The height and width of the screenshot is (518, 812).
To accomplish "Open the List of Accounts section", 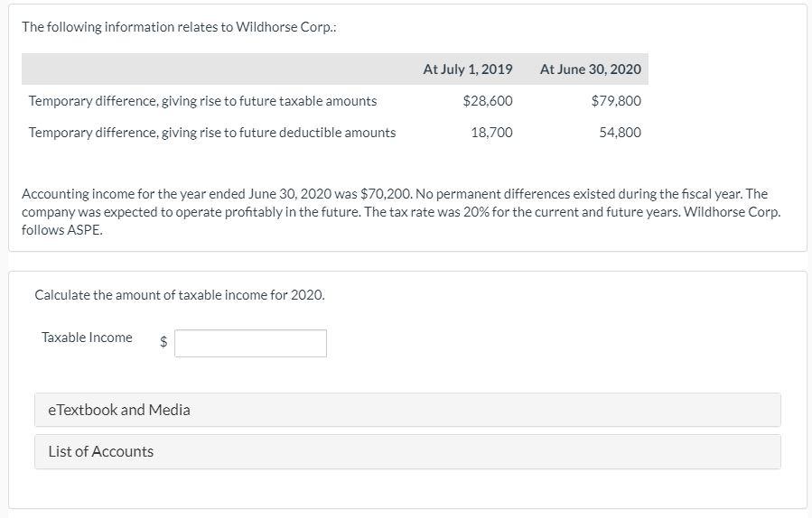I will coord(407,452).
